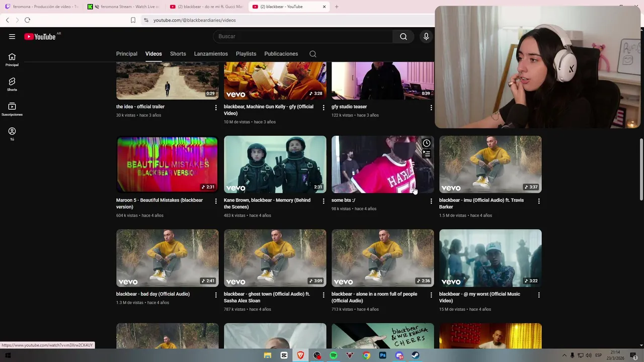Add 'some bts :/' to Watch Later
Image resolution: width=644 pixels, height=362 pixels.
click(427, 143)
